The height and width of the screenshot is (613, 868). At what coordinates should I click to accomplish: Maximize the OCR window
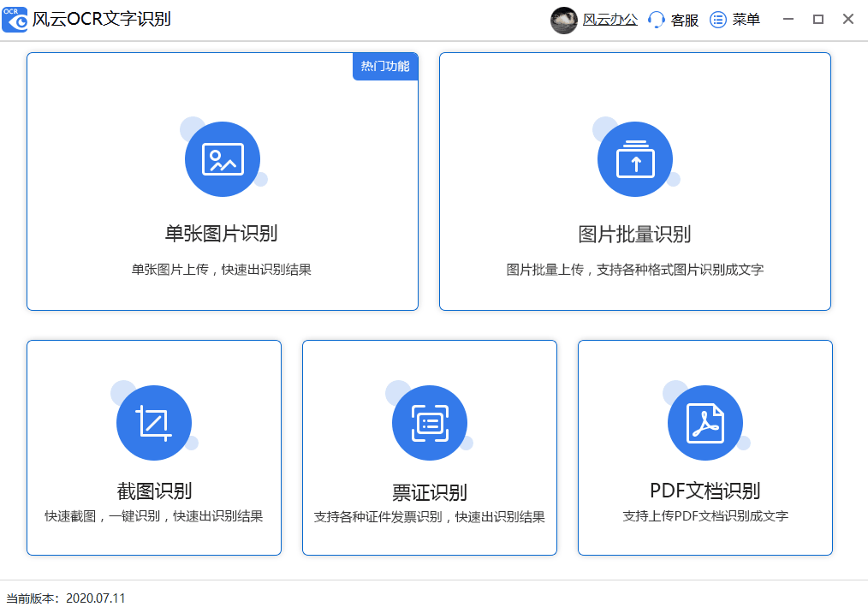[x=818, y=20]
